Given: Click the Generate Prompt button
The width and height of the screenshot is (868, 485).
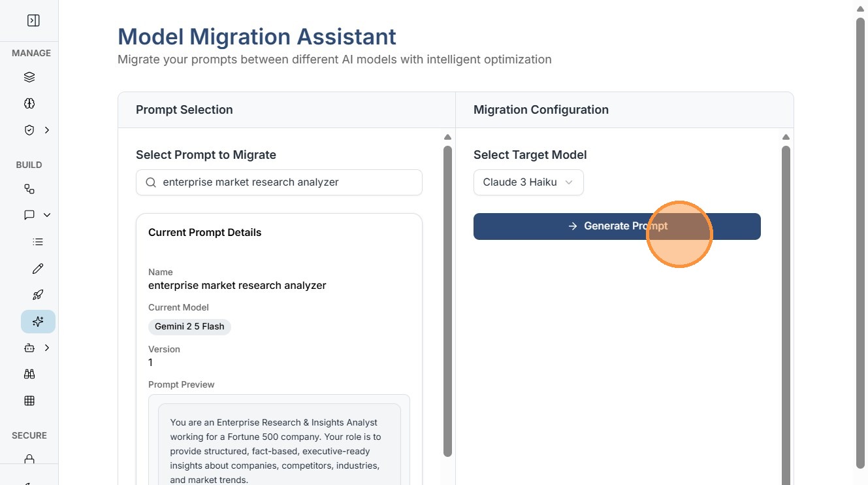Looking at the screenshot, I should [x=617, y=226].
